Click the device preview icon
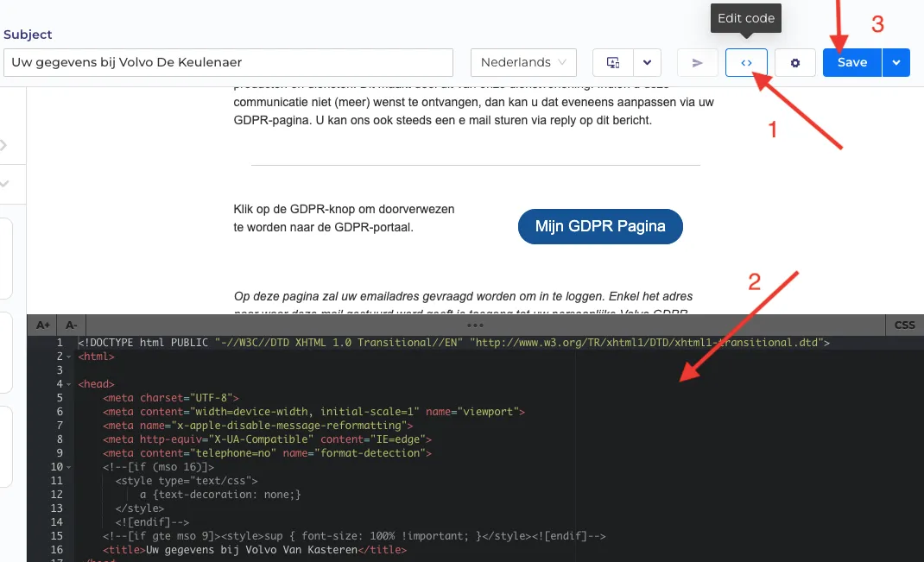924x562 pixels. click(x=613, y=62)
